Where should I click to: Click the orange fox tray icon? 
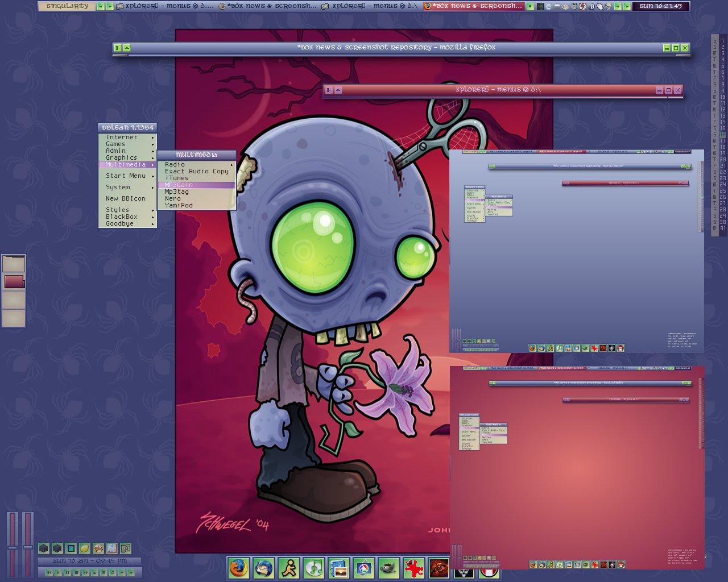pyautogui.click(x=98, y=548)
